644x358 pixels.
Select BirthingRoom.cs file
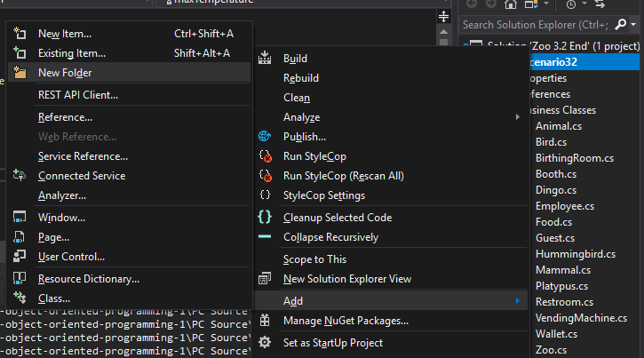[575, 158]
